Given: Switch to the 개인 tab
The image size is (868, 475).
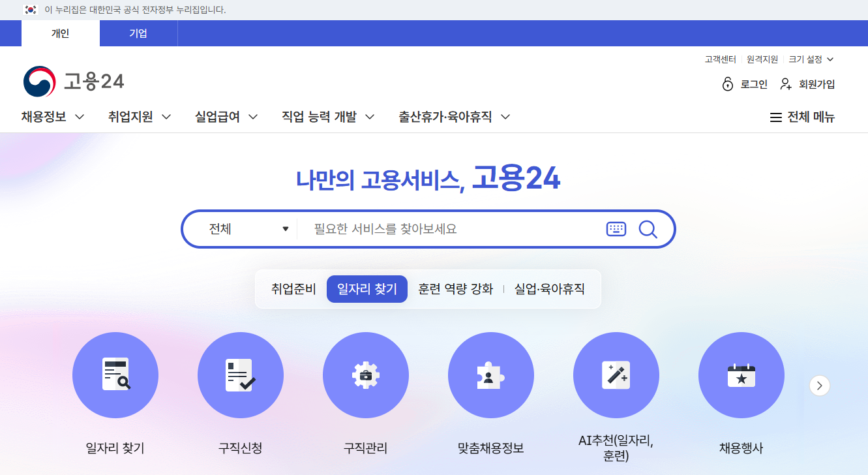Looking at the screenshot, I should (x=61, y=33).
